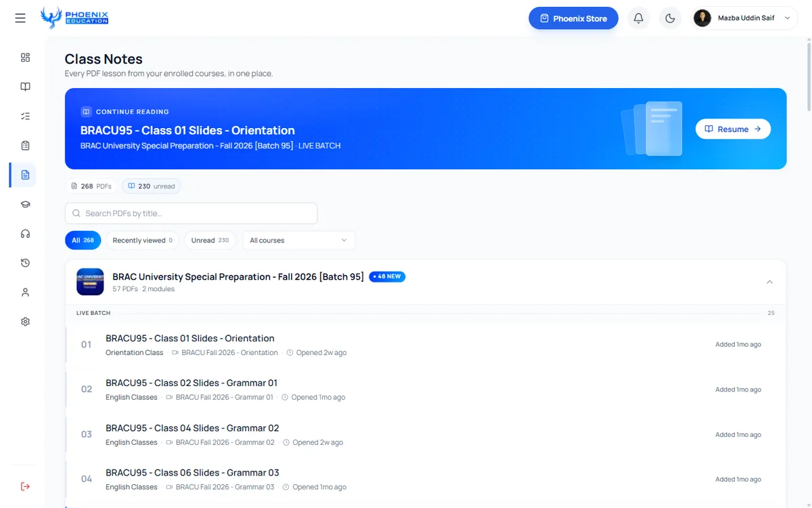Select the Recently viewed filter tab
The width and height of the screenshot is (812, 508).
click(x=142, y=240)
